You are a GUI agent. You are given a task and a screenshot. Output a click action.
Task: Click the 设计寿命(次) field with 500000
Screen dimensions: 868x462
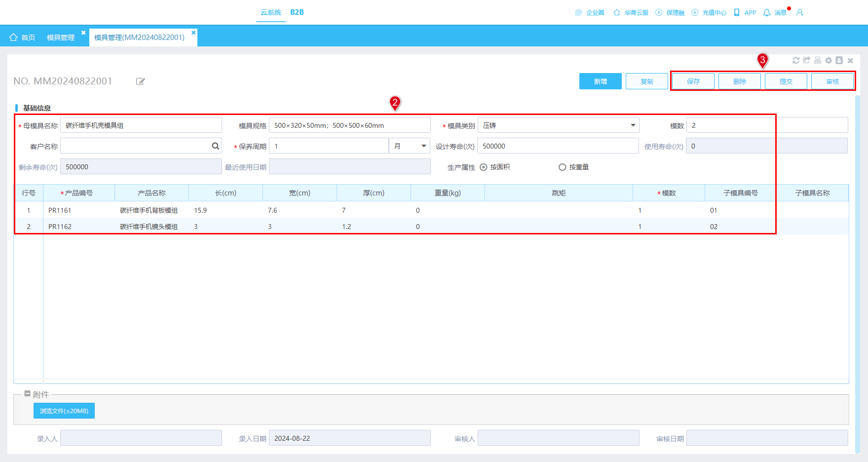[x=558, y=146]
